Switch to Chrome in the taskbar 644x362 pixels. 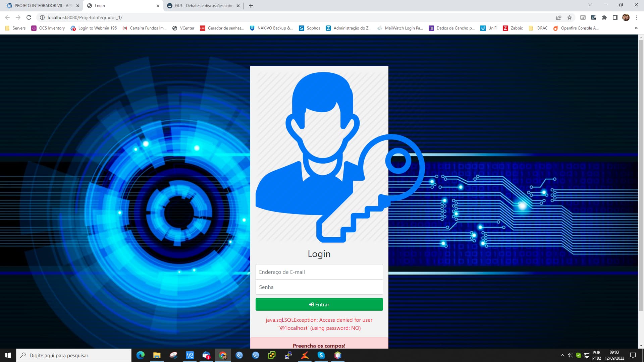[x=223, y=355]
